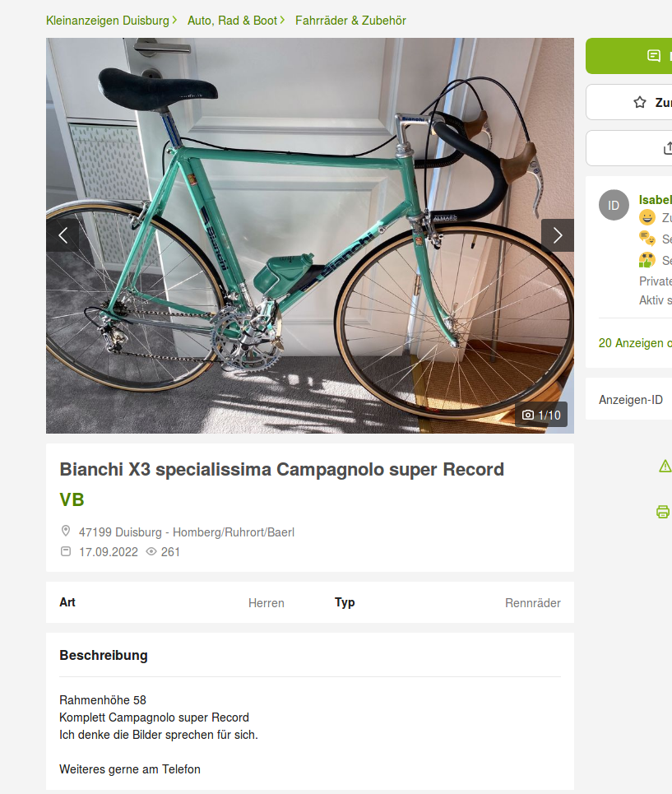Click the Rennräder type value
The width and height of the screenshot is (672, 794).
533,603
